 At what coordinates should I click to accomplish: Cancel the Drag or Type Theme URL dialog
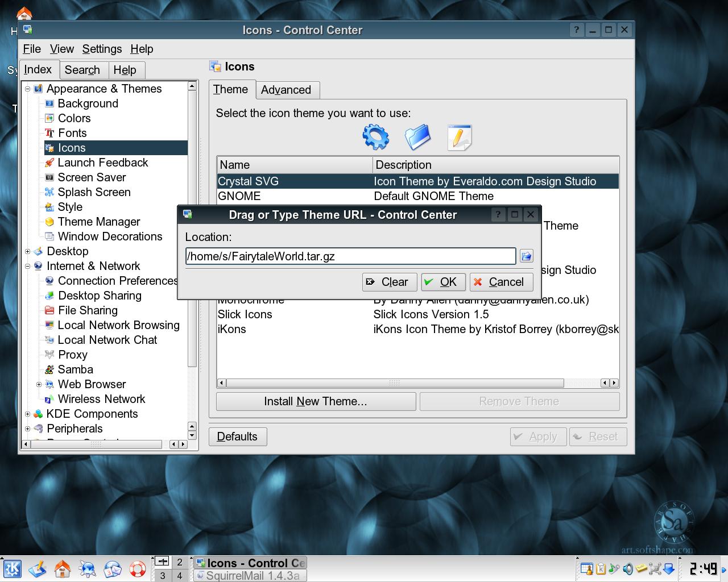tap(502, 282)
